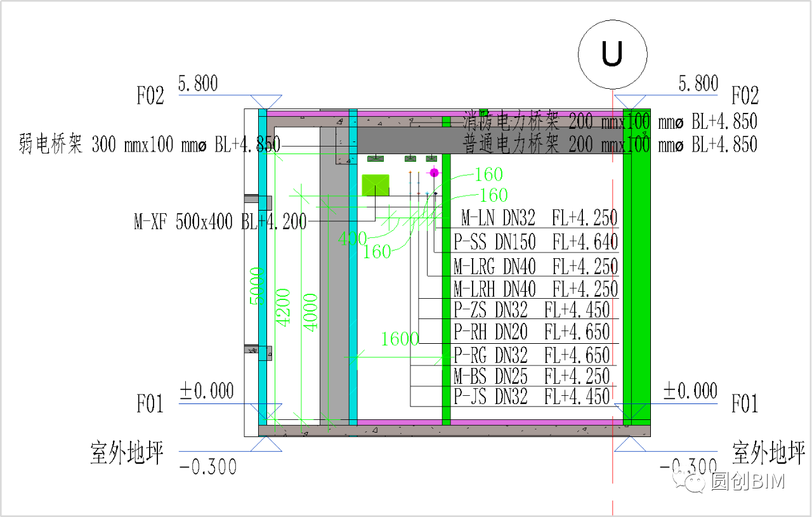Select the M-LRH DN40 FL+4.250 tag
The height and width of the screenshot is (517, 812).
point(536,289)
